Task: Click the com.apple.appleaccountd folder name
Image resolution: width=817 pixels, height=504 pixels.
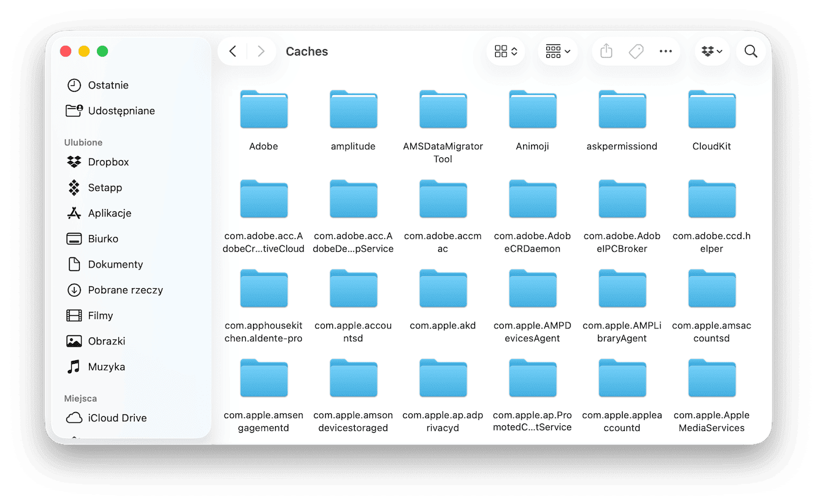Action: (623, 422)
